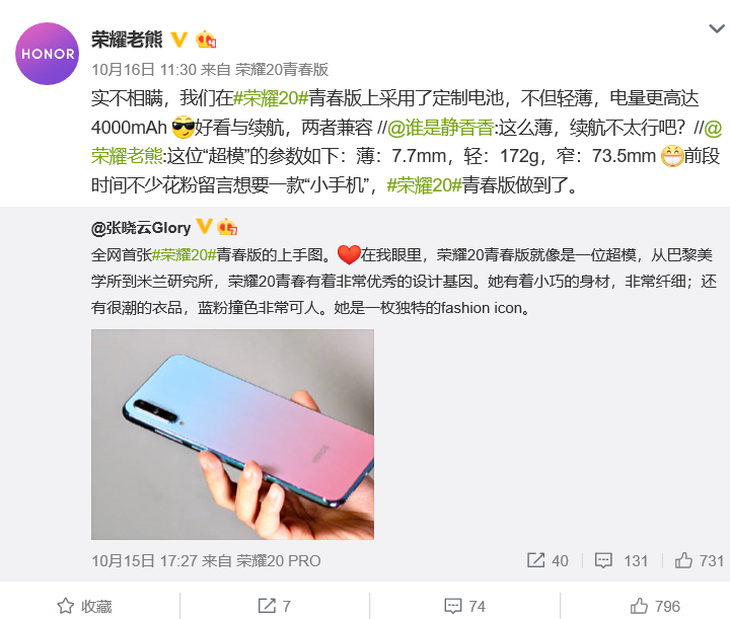Screen dimensions: 730x619
Task: Expand the post options chevron menu
Action: point(716,29)
